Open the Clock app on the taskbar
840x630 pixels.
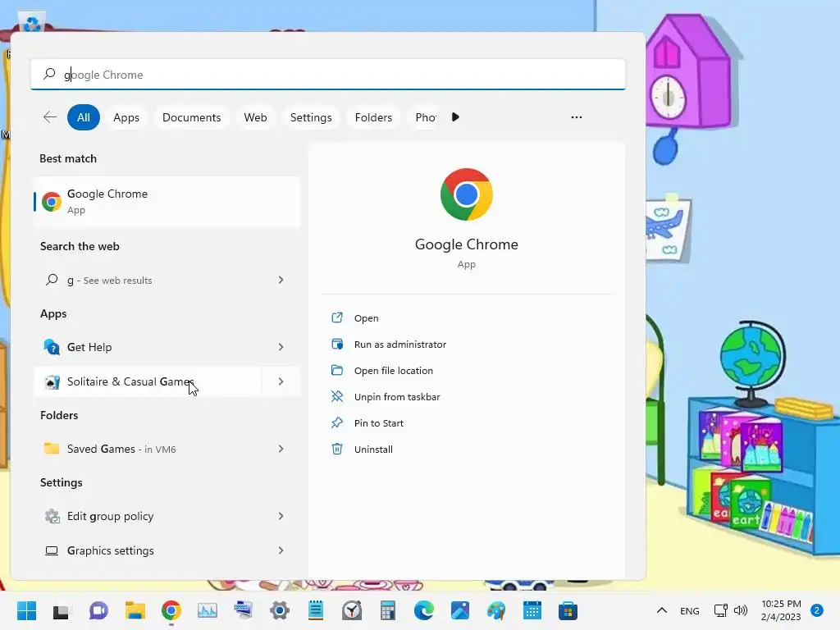point(352,610)
